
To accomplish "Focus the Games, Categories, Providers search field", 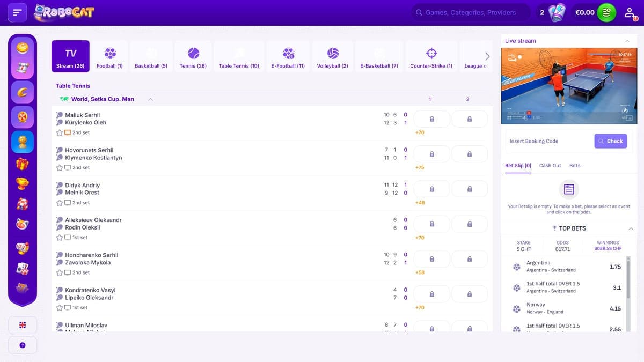I will click(x=470, y=12).
